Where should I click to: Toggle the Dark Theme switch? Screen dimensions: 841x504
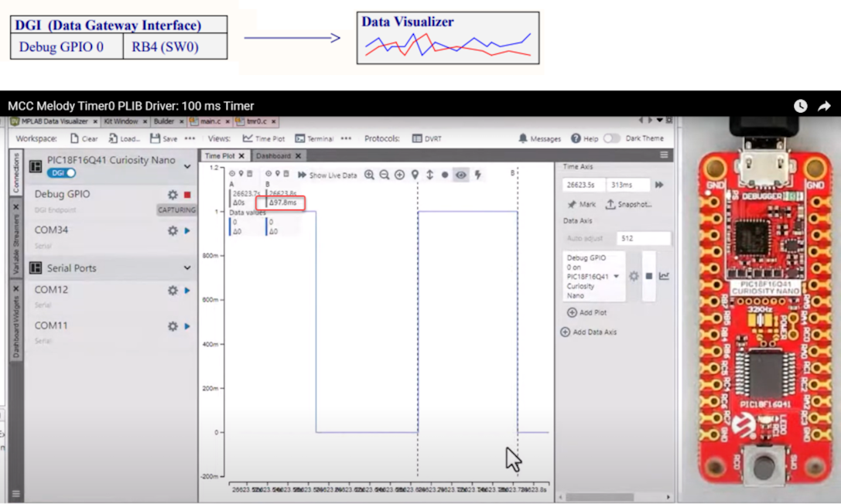(x=611, y=138)
